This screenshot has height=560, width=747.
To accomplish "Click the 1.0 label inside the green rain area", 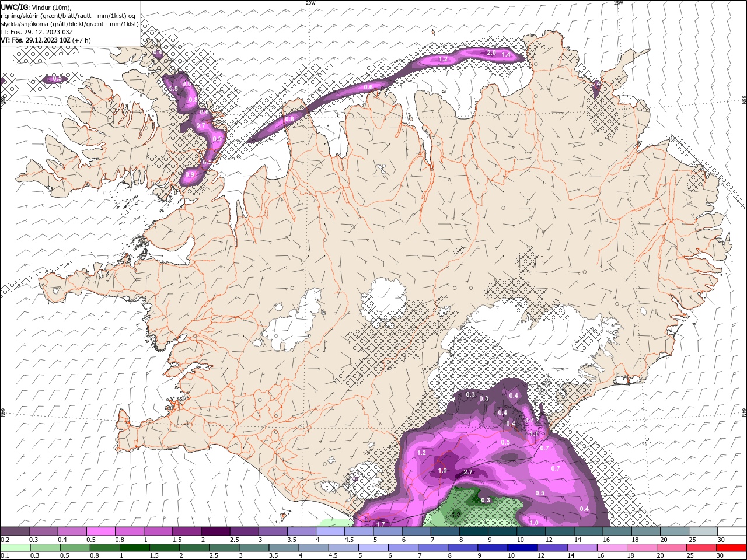I will click(456, 514).
